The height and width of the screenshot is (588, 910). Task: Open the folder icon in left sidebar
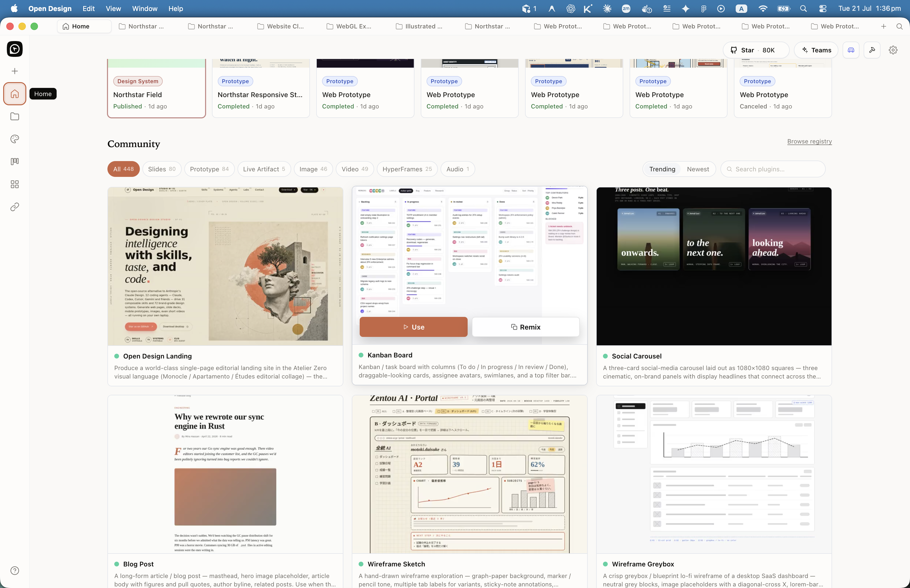14,116
